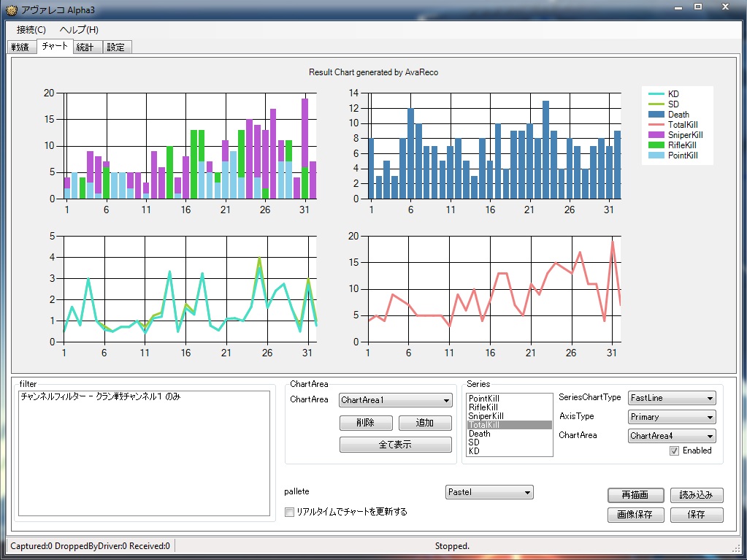Click the AvaReco app icon in title bar
The width and height of the screenshot is (747, 560).
(x=12, y=9)
